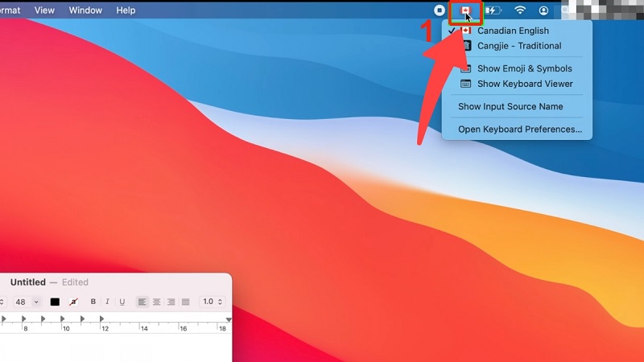Open the line spacing 1.0 stepper
Image resolution: width=644 pixels, height=362 pixels.
[213, 302]
